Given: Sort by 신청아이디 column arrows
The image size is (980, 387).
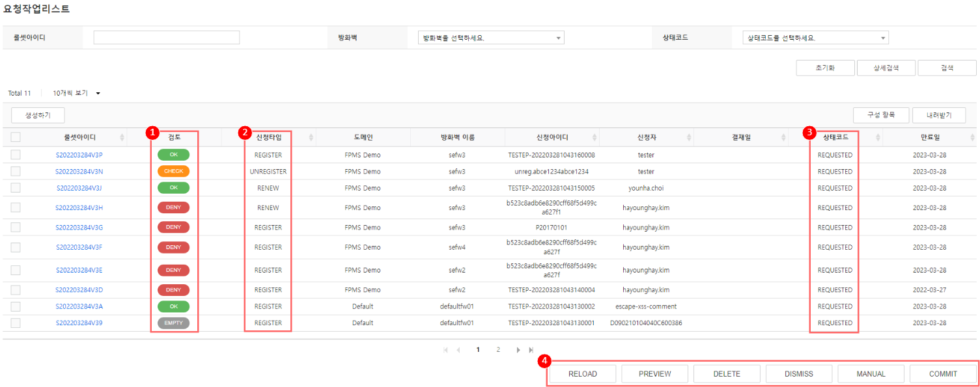Looking at the screenshot, I should pyautogui.click(x=595, y=137).
